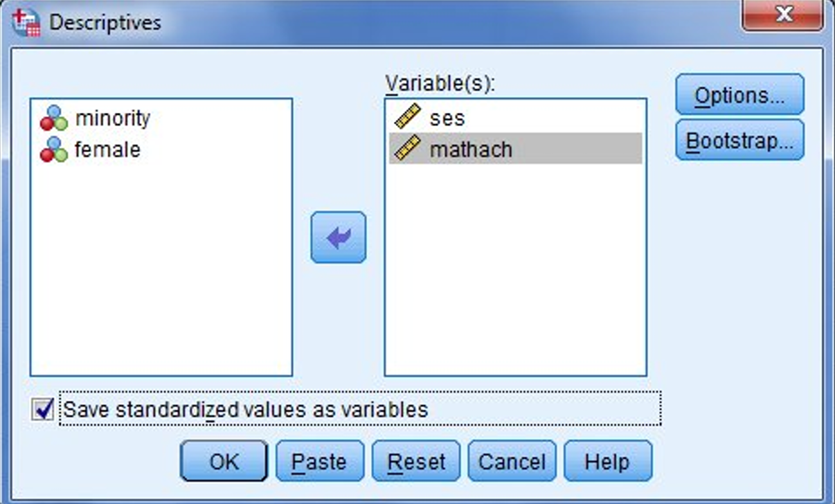Viewport: 835px width, 504px height.
Task: Confirm with the OK button
Action: 224,461
